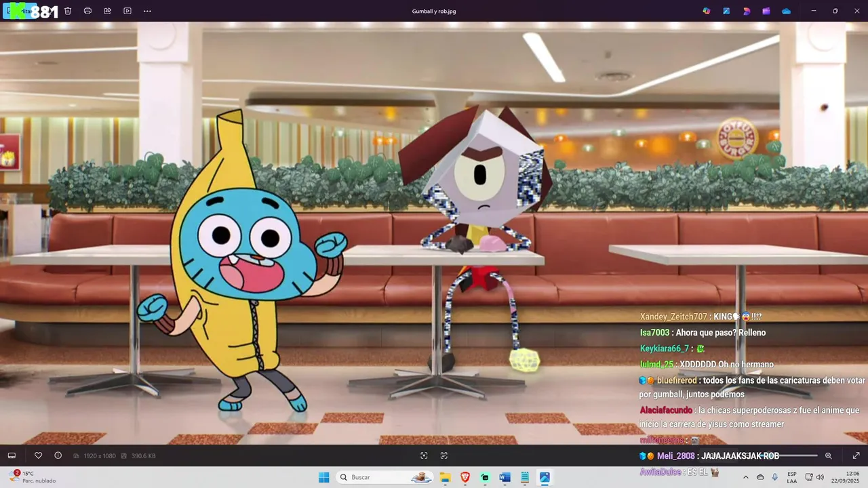Image resolution: width=868 pixels, height=488 pixels.
Task: Enter fullscreen with the diagonal arrows icon
Action: pyautogui.click(x=856, y=455)
